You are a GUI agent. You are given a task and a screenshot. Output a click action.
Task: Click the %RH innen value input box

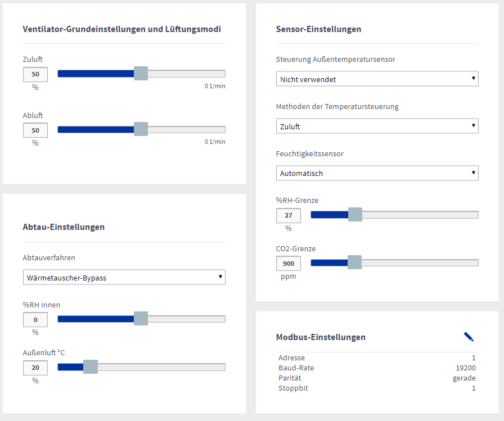pos(35,319)
